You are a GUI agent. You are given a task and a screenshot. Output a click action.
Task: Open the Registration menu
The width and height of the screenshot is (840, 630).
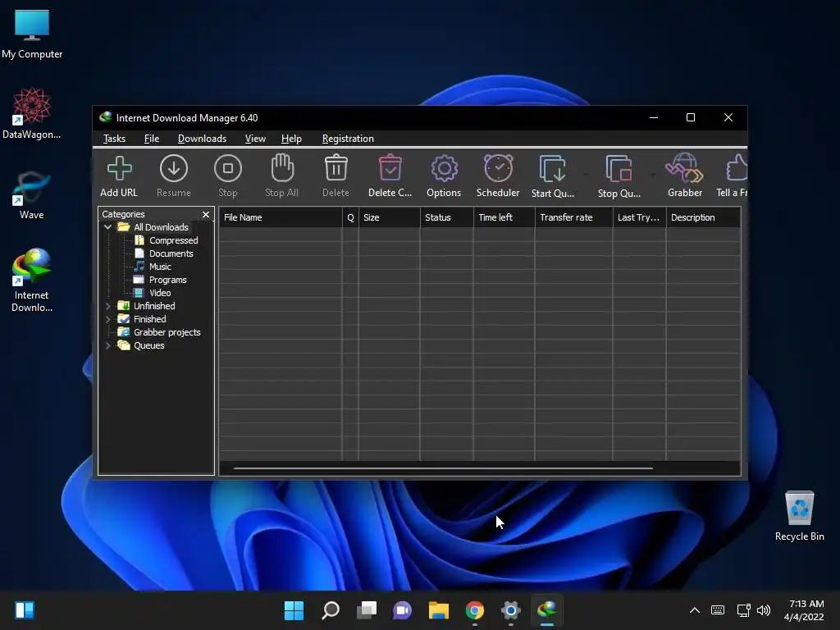[348, 139]
